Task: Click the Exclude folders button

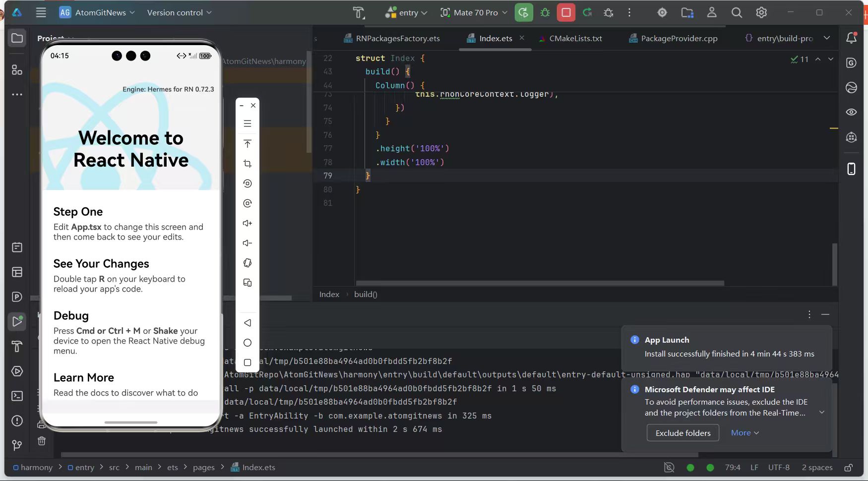Action: point(683,433)
